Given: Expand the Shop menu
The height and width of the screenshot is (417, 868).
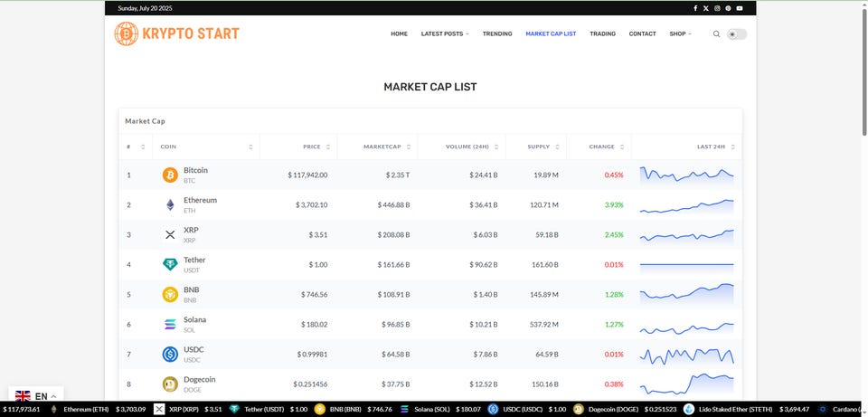Looking at the screenshot, I should tap(680, 34).
